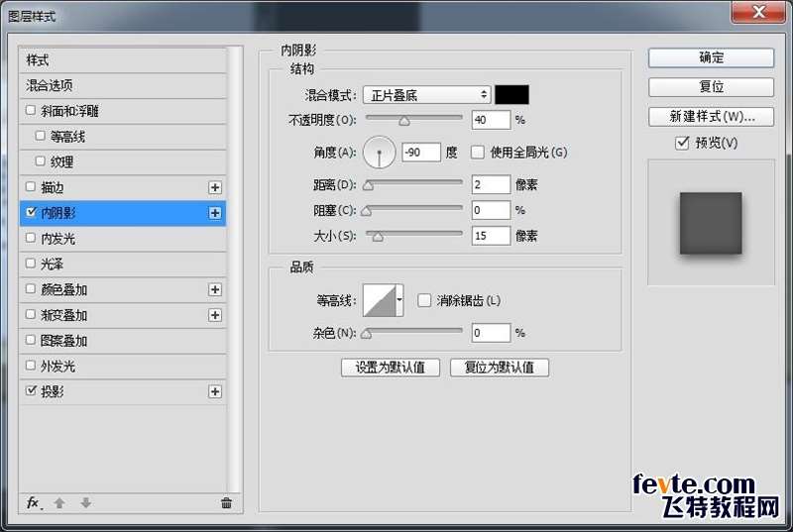Open the black shadow color swatch
Image resolution: width=793 pixels, height=532 pixels.
click(x=511, y=95)
